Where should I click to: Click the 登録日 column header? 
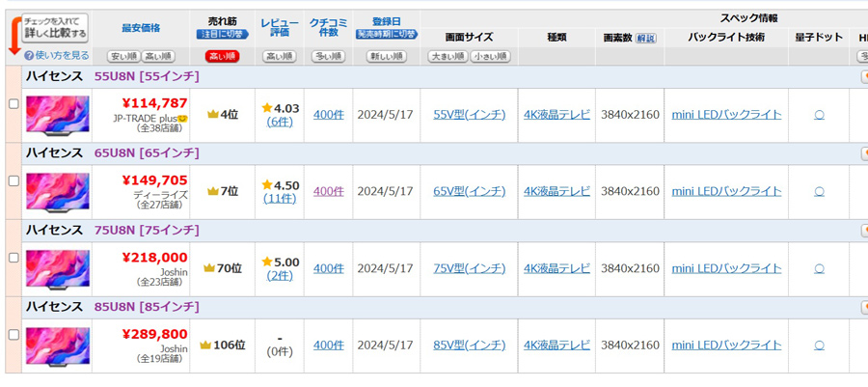[387, 21]
